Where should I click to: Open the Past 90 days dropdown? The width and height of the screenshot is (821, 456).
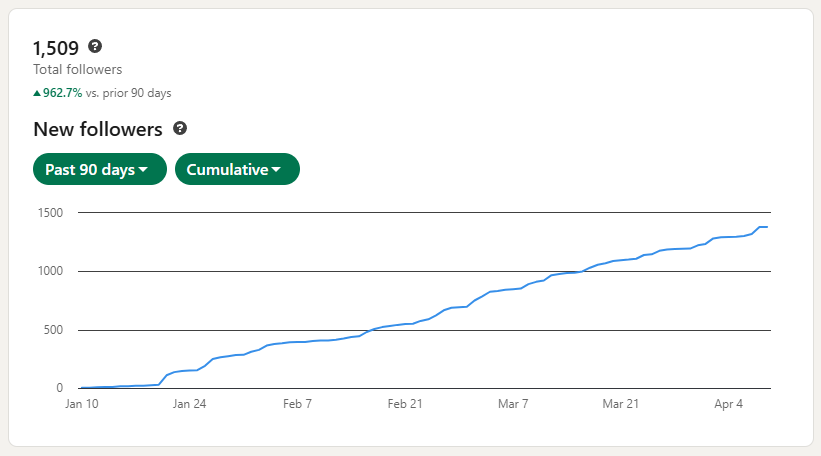pos(100,170)
